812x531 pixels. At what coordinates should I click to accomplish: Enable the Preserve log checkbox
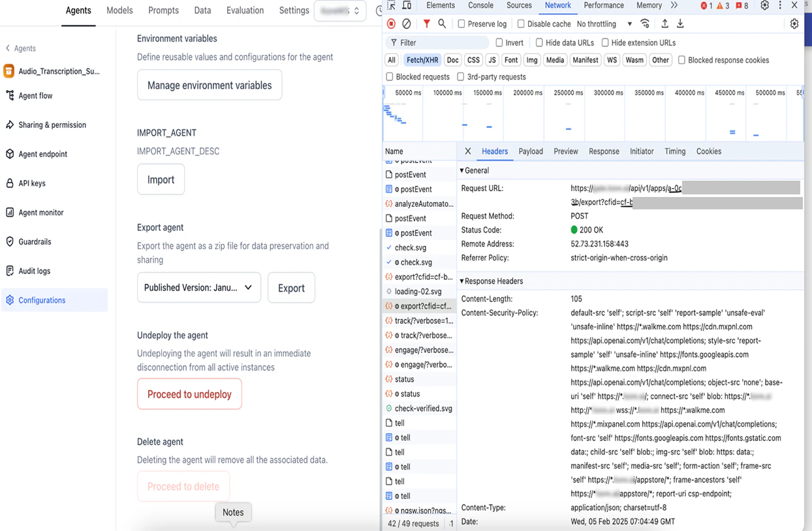click(x=461, y=23)
